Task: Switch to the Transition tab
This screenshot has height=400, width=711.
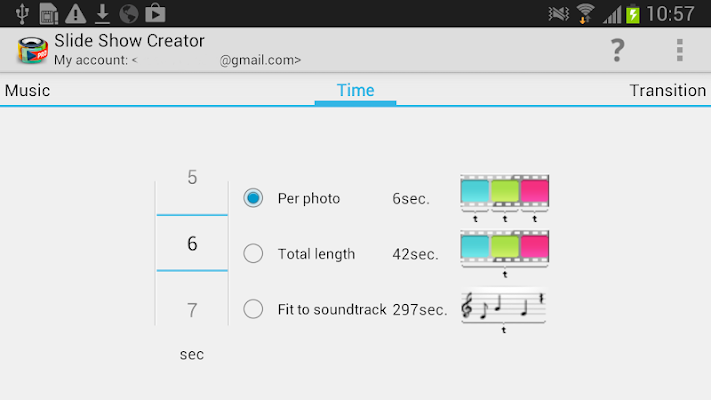Action: pyautogui.click(x=667, y=90)
